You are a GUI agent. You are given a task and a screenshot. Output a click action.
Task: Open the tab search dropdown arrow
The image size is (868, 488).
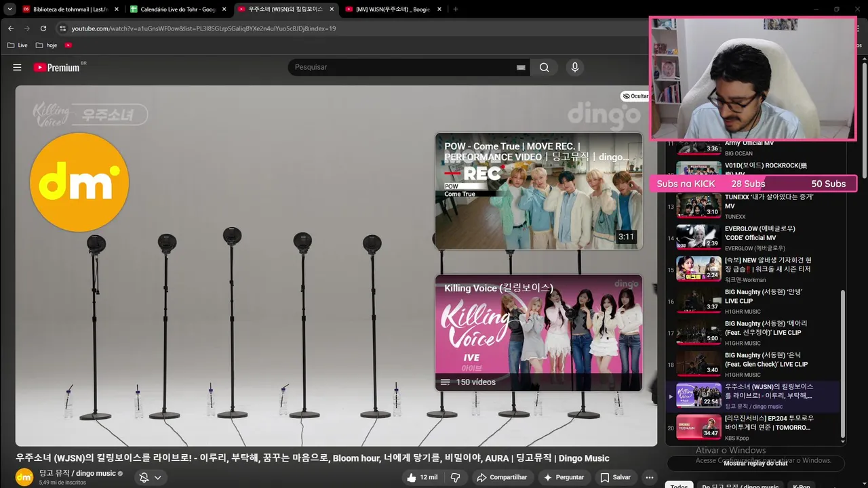pyautogui.click(x=9, y=9)
